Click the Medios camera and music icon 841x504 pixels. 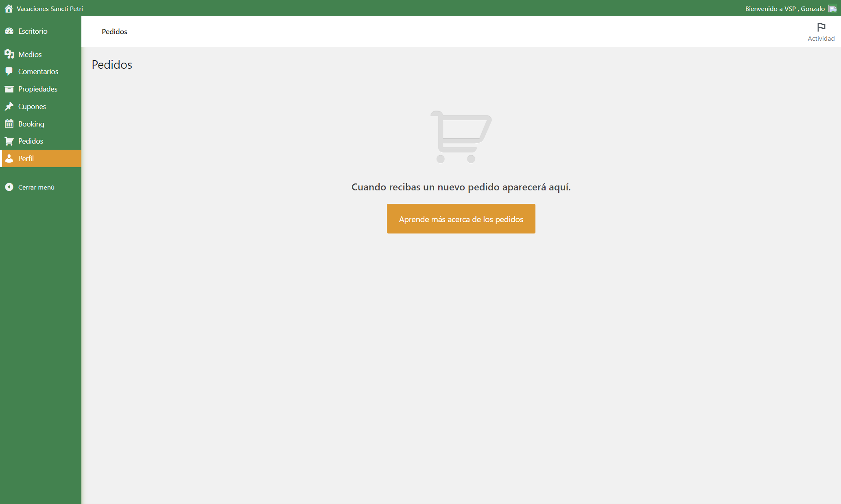tap(9, 54)
